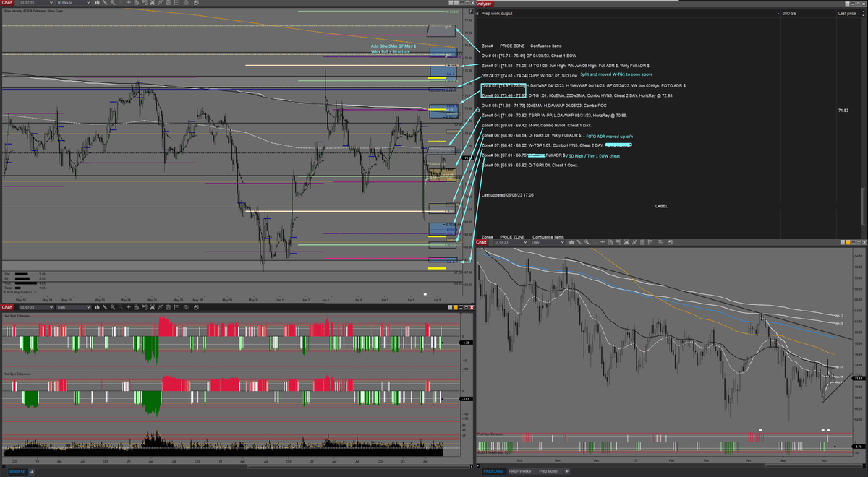Viewport: 868px width, 477px height.
Task: Select crosshair cursor on lower-right Daily chart
Action: (603, 242)
